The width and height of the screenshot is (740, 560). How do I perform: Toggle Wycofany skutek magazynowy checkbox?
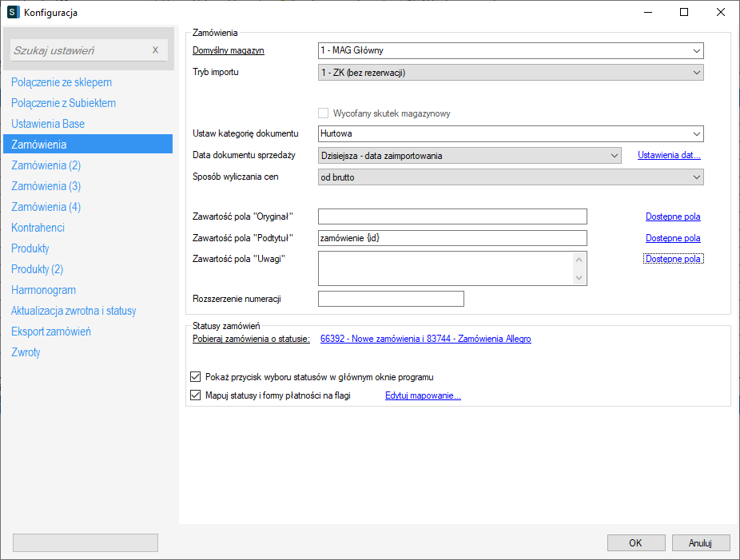point(324,113)
